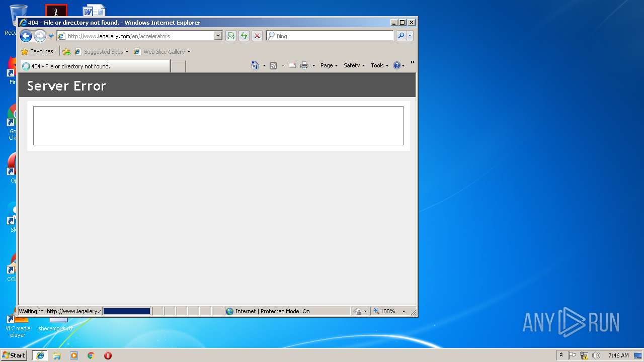Click the Show desktop button
Viewport: 644px width, 362px height.
pos(638,355)
